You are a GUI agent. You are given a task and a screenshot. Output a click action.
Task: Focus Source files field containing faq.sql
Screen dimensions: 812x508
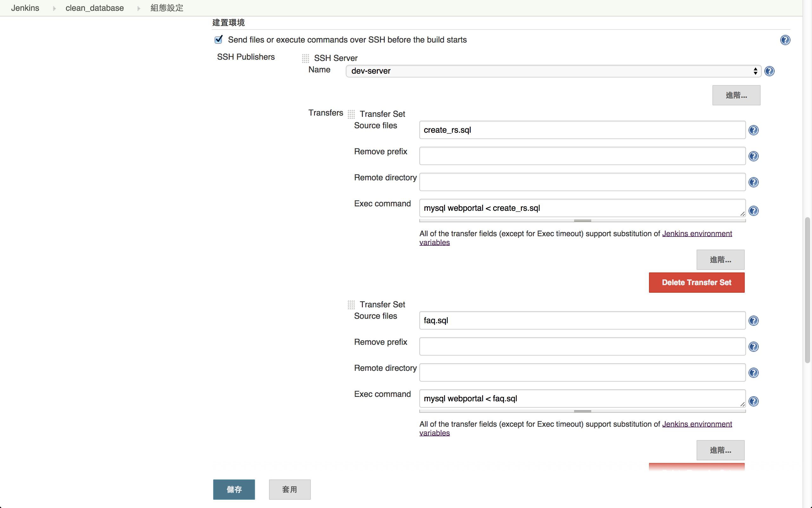582,321
